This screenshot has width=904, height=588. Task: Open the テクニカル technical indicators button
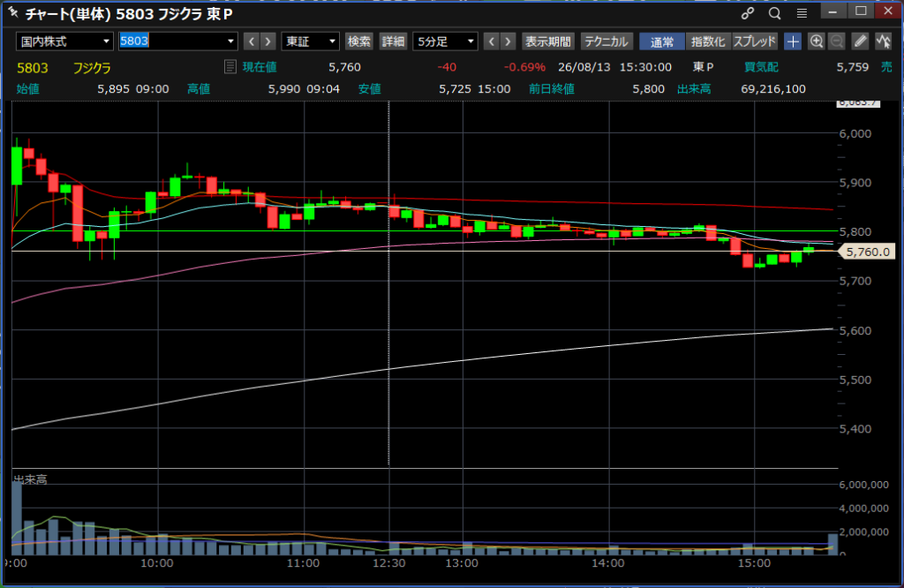coord(606,41)
